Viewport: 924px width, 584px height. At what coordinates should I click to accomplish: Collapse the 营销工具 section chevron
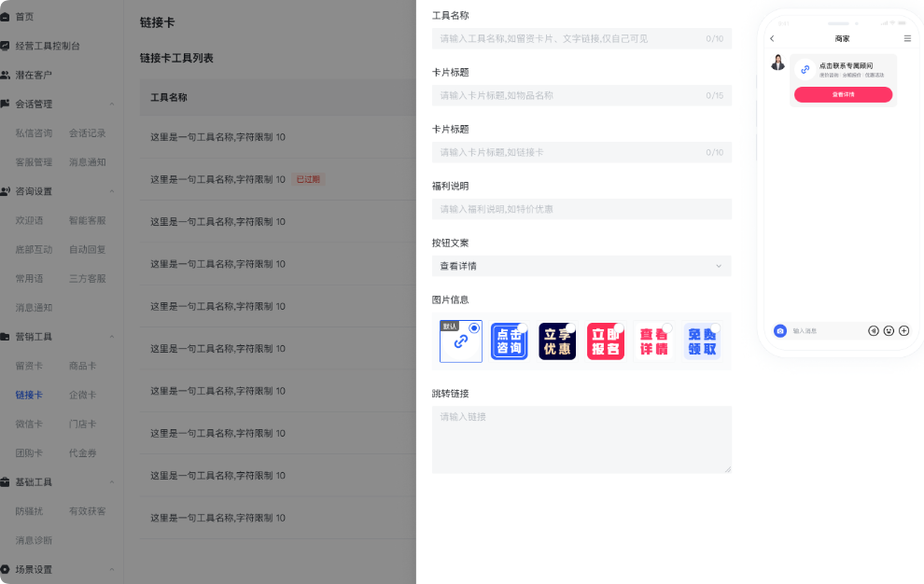tap(112, 337)
